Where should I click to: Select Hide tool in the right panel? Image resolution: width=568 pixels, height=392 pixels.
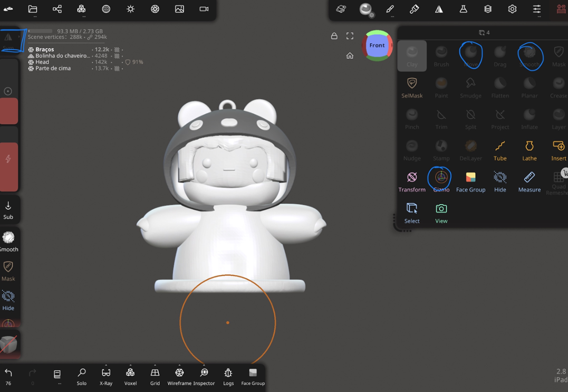[x=500, y=182]
